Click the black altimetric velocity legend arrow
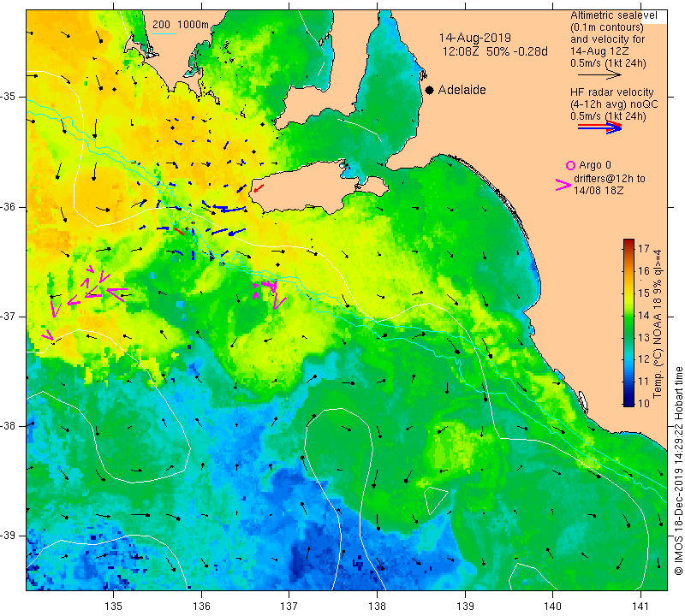The image size is (685, 616). coord(599,74)
